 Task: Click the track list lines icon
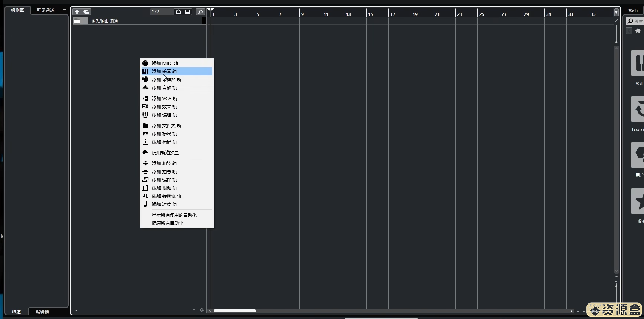pyautogui.click(x=188, y=12)
